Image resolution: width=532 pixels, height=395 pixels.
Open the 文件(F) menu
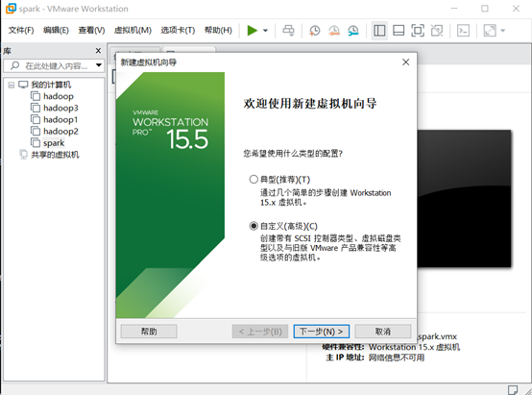tap(21, 30)
